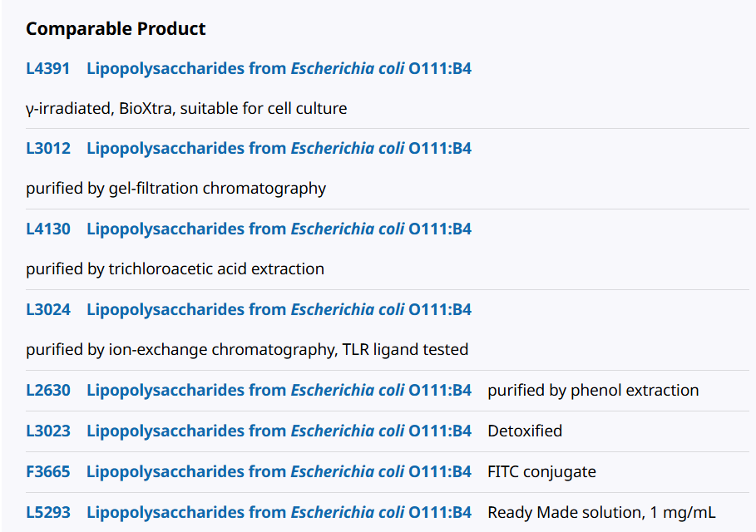Open the L3012 product number link

pos(47,149)
